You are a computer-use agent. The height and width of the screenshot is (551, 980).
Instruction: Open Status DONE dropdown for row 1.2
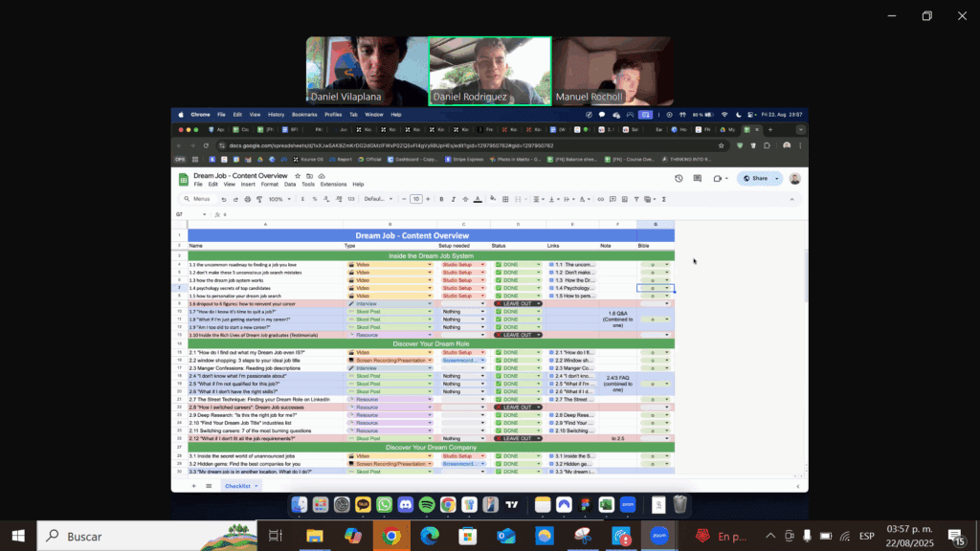(537, 273)
